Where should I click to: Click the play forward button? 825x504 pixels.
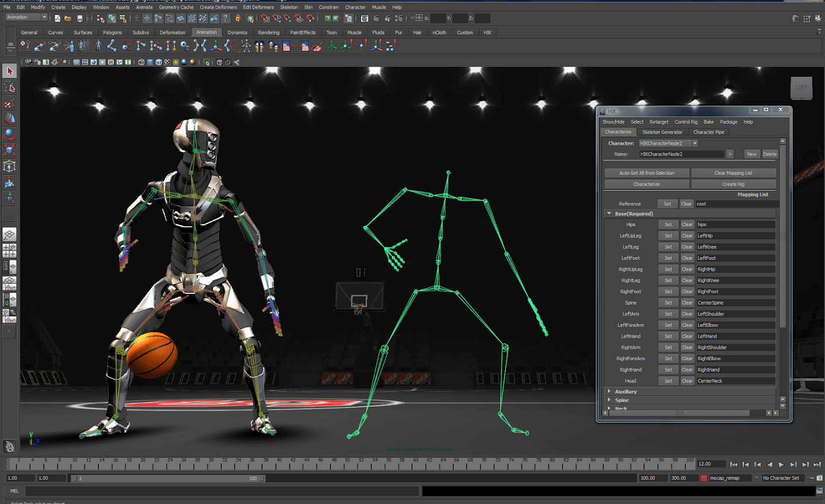(x=781, y=464)
